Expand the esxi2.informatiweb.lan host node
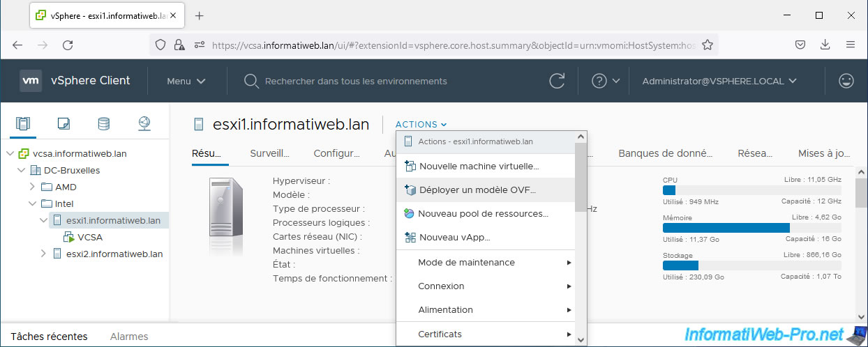Screen dimensions: 868x347 click(43, 254)
